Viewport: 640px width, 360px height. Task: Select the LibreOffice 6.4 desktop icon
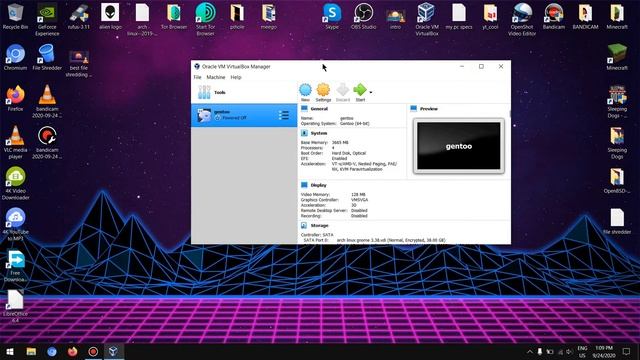click(16, 306)
